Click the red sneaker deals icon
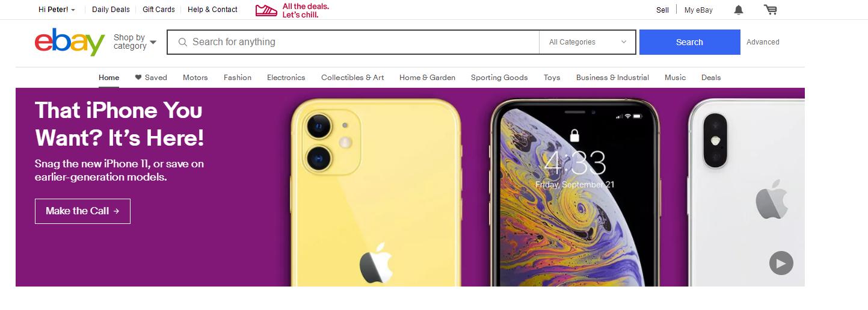This screenshot has width=868, height=310. click(x=266, y=10)
